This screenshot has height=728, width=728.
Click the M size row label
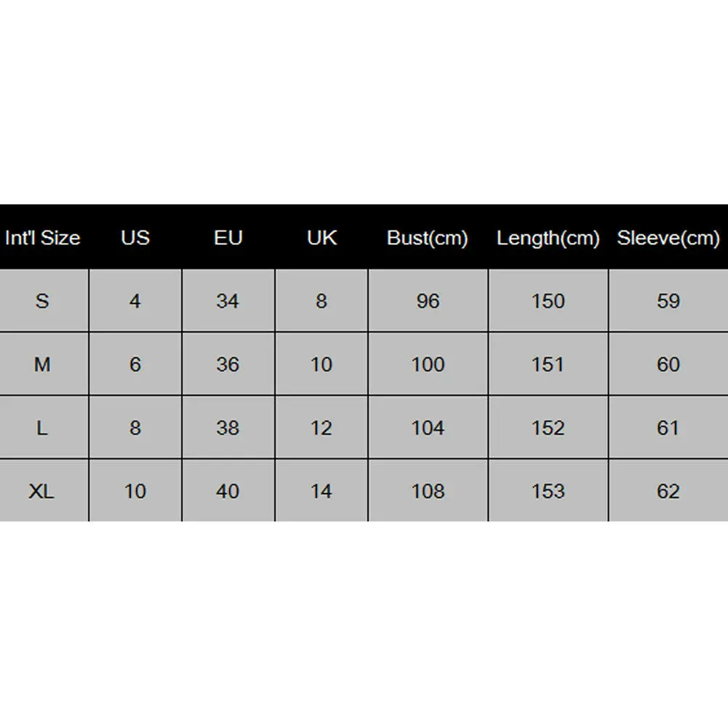(x=42, y=364)
